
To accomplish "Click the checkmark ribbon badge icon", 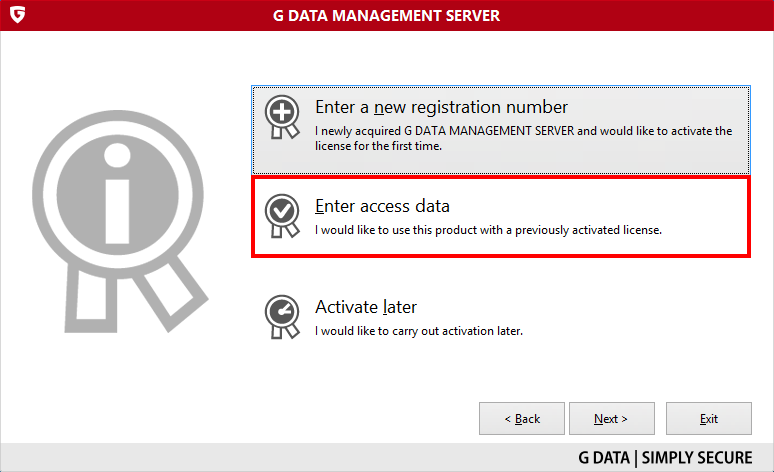I will 282,216.
